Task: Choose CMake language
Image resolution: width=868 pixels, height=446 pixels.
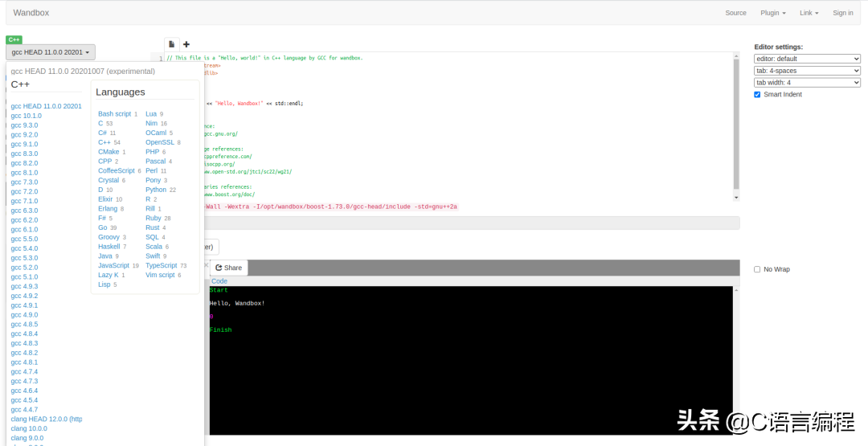Action: pos(108,152)
